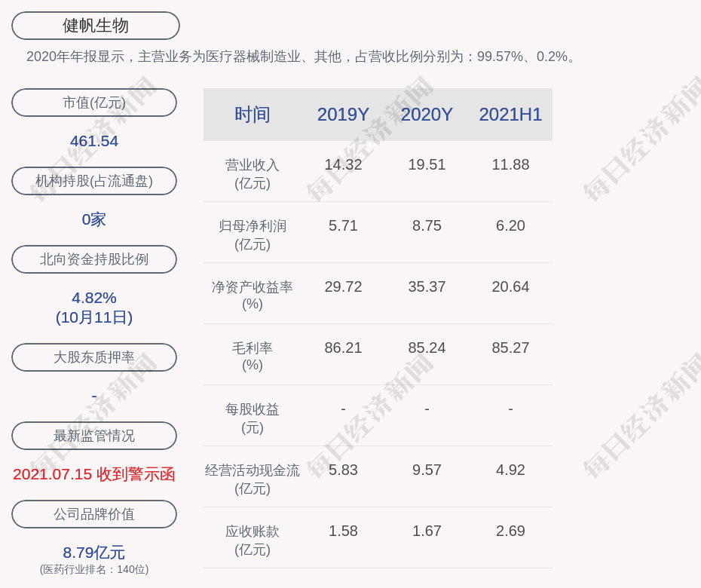Viewport: 701px width, 588px height.
Task: Click the 8.79亿元 brand value figure
Action: tap(94, 553)
